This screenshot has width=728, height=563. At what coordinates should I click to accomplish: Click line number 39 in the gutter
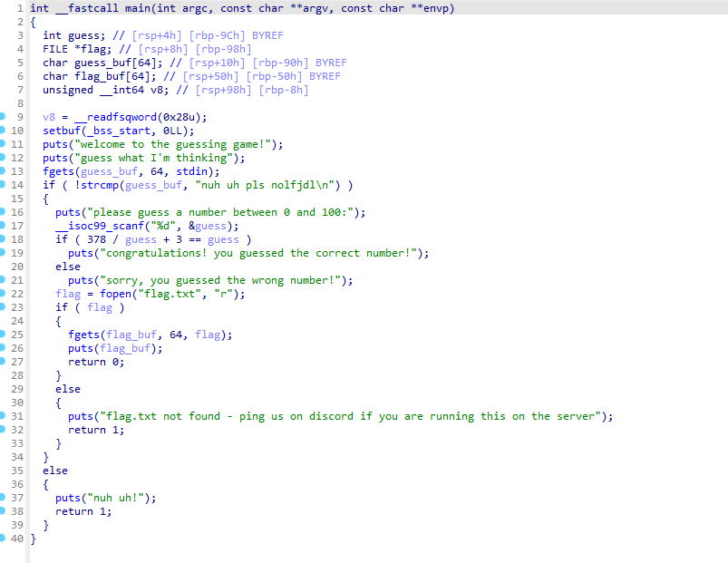point(17,525)
